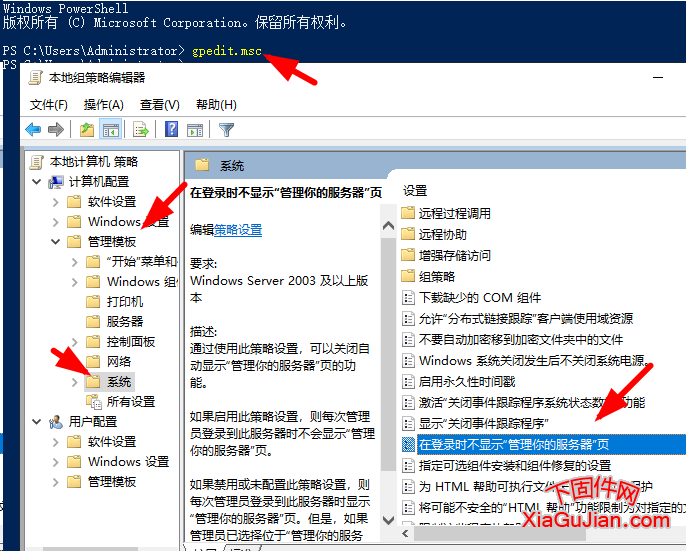
Task: Click the Export list toolbar icon
Action: pyautogui.click(x=141, y=130)
